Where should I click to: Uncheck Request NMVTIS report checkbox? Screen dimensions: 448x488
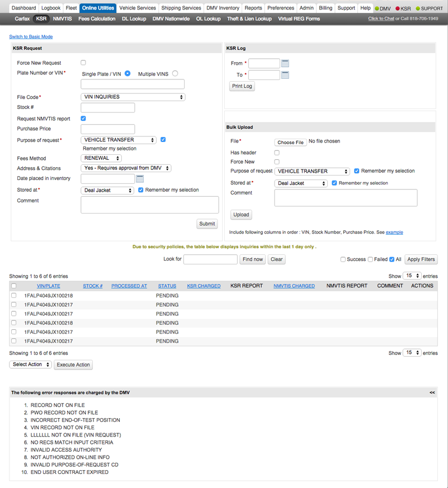tap(83, 119)
